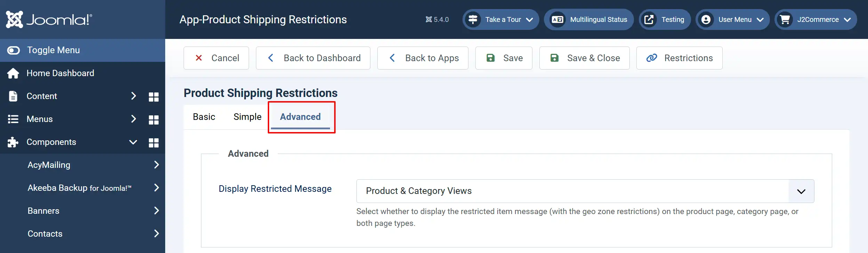Click the Joomla logo
The height and width of the screenshot is (253, 868).
(x=49, y=19)
